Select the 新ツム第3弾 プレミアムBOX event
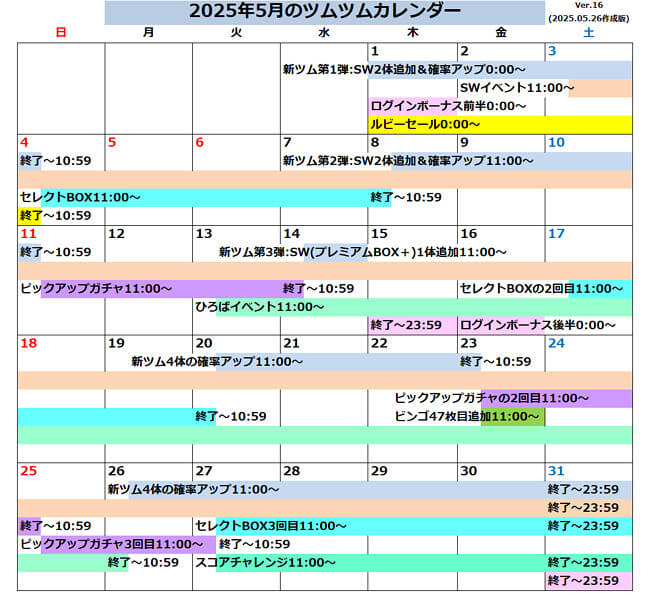The width and height of the screenshot is (650, 608). [362, 252]
